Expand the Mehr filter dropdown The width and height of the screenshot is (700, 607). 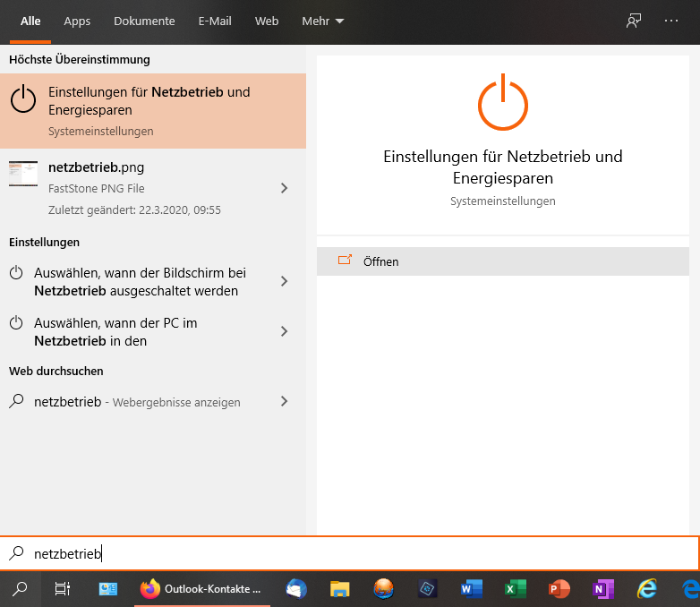[323, 21]
